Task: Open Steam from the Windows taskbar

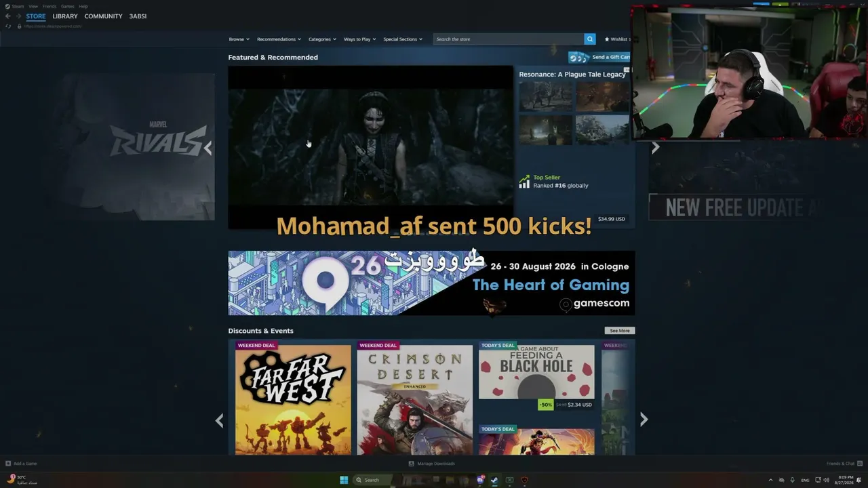Action: pos(494,480)
